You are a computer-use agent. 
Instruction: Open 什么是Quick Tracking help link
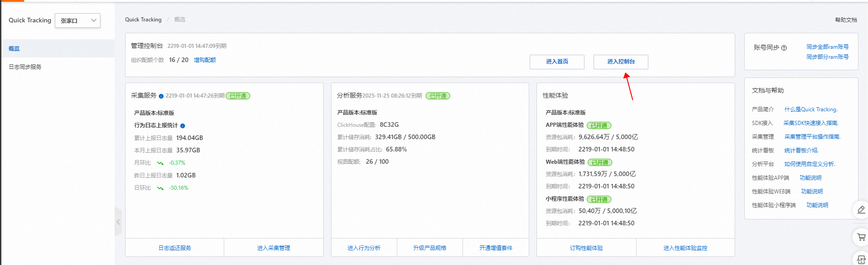tap(811, 109)
